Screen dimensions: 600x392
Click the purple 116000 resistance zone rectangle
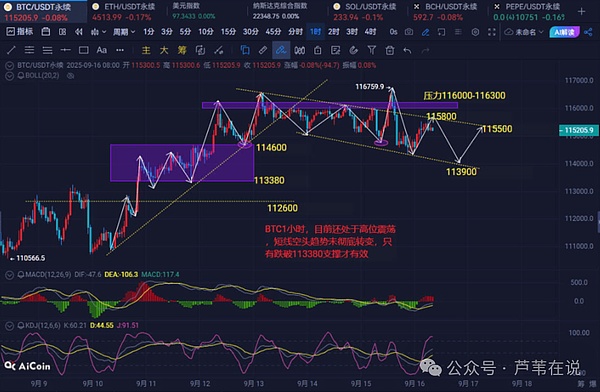tap(329, 105)
